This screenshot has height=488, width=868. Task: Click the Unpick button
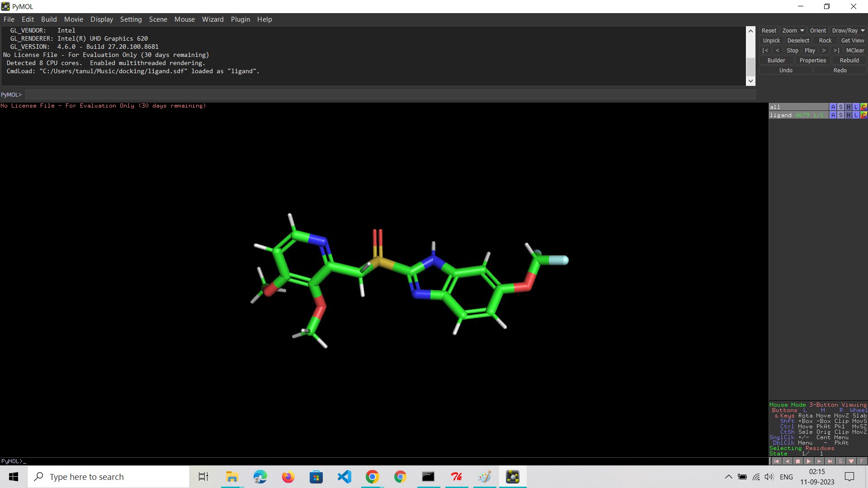[771, 41]
